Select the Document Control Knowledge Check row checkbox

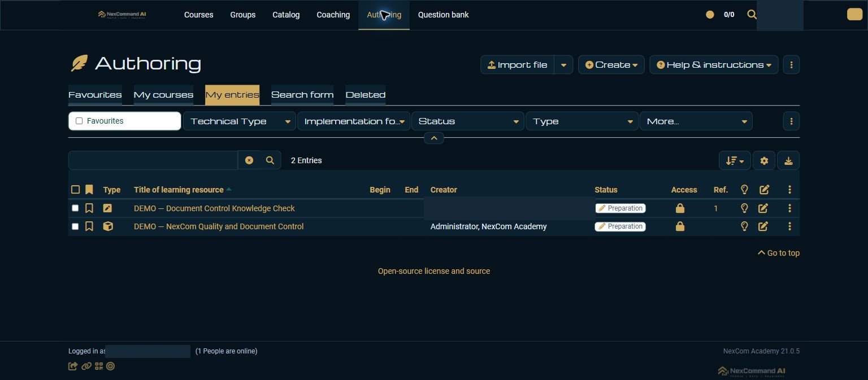(x=75, y=208)
